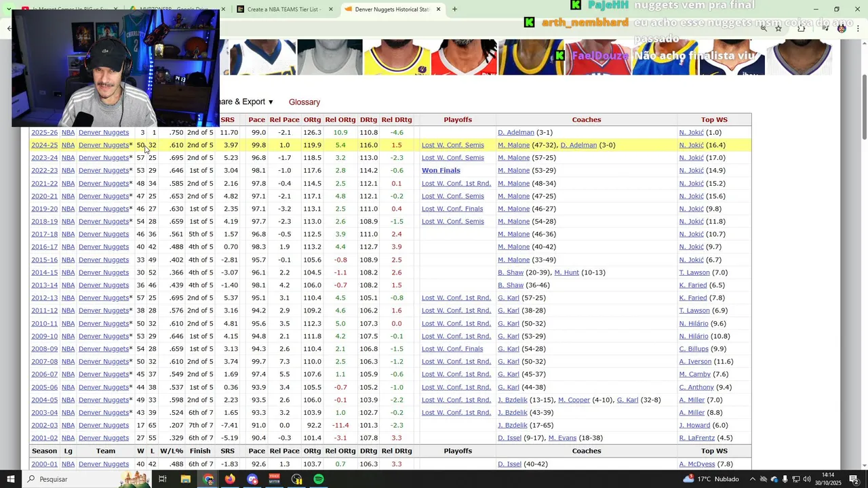Show hidden system tray icons
Viewport: 868px width, 488px height.
tap(753, 479)
